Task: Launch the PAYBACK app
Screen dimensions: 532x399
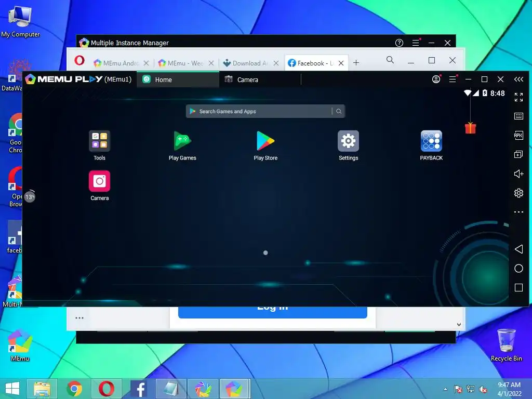Action: click(x=431, y=141)
